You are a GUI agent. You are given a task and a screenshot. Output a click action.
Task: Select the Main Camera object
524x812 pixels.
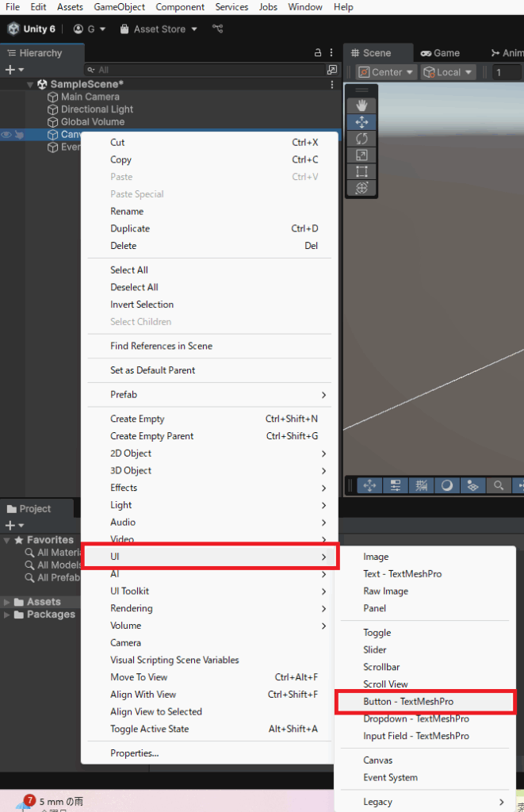pos(90,97)
